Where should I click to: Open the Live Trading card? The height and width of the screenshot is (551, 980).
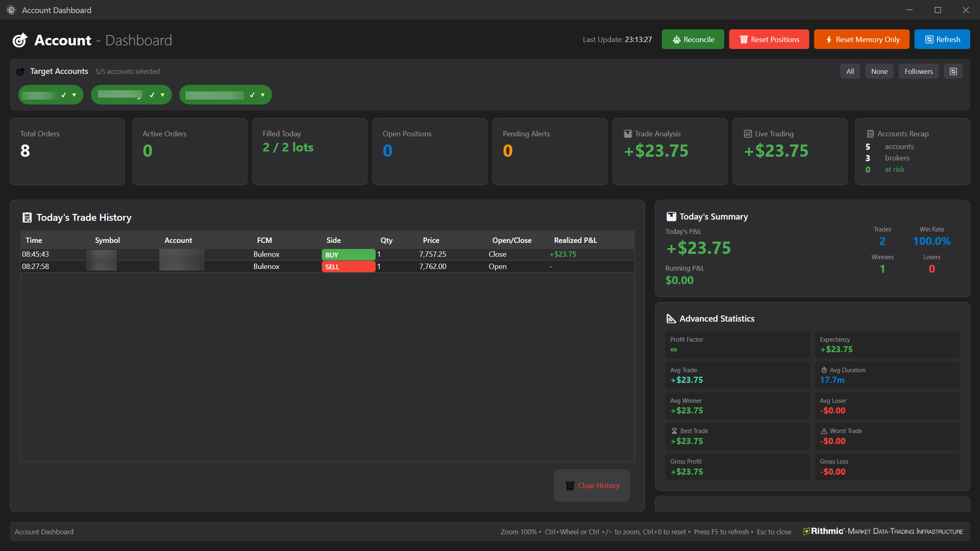point(790,151)
